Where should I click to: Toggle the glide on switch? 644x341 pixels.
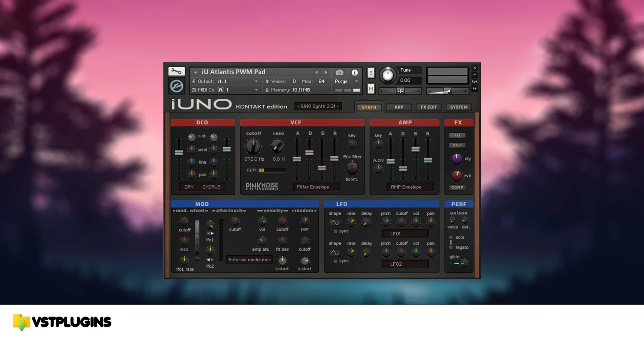pyautogui.click(x=451, y=263)
